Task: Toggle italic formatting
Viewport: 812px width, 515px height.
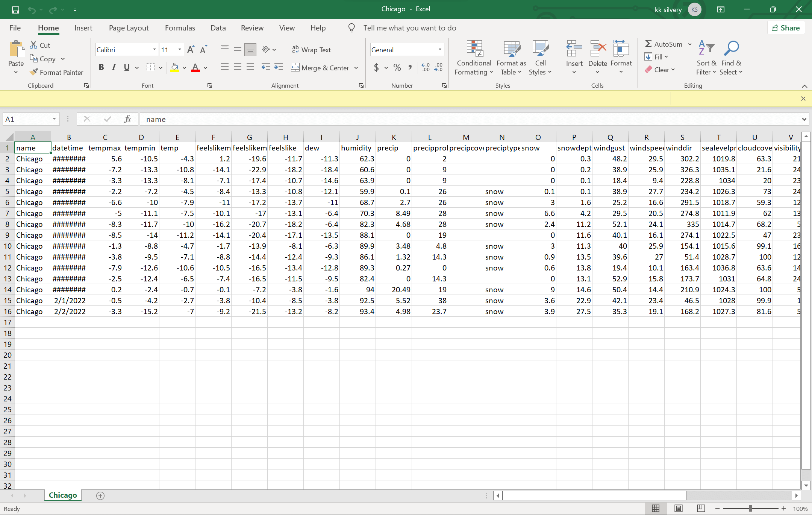Action: click(114, 67)
